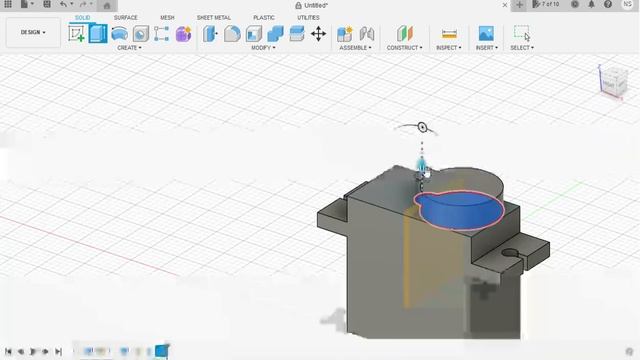Click the blue distance arrow manipulator
Image resolution: width=640 pixels, height=360 pixels.
(x=422, y=165)
